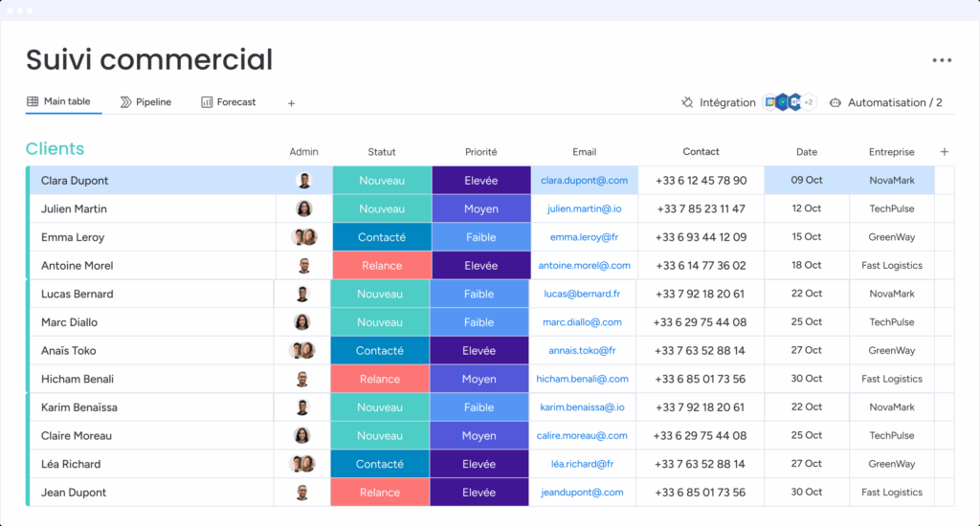Screen dimensions: 980x526
Task: Click the Automatisation robot icon
Action: (835, 102)
